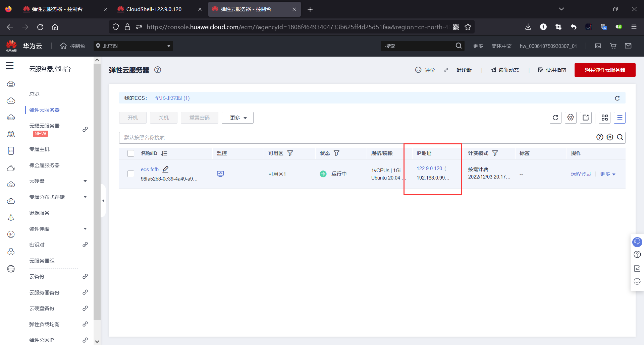This screenshot has width=644, height=345.
Task: Open 专属主机 in the sidebar
Action: [x=39, y=149]
